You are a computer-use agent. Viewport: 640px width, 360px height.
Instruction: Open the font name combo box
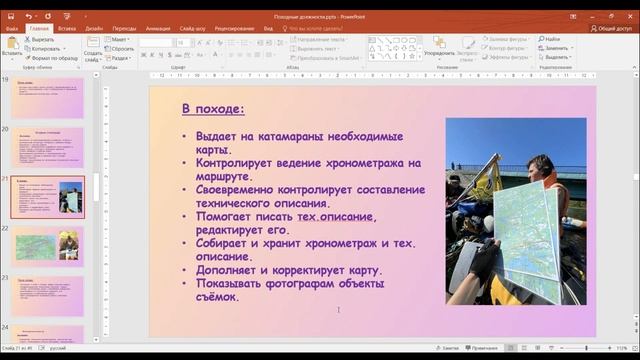pyautogui.click(x=157, y=43)
